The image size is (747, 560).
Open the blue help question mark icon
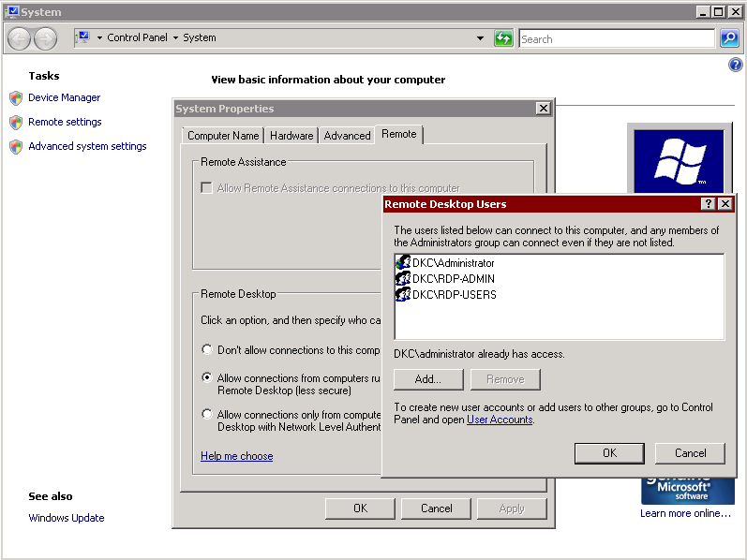tap(735, 65)
